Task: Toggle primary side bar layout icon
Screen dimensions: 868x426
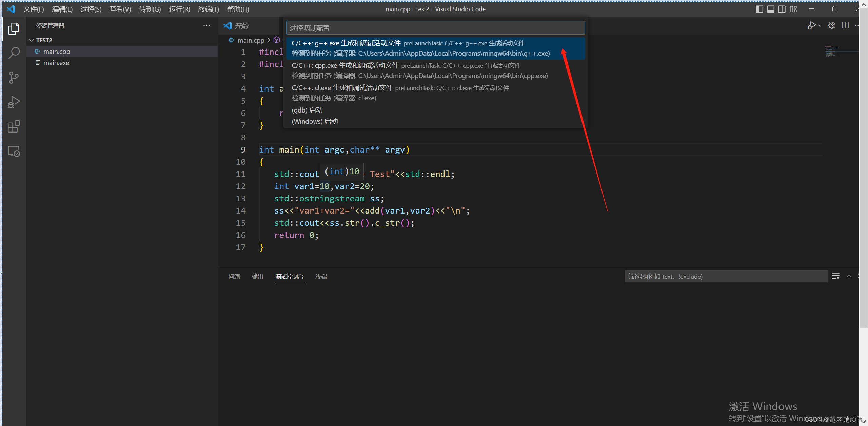Action: pyautogui.click(x=759, y=9)
